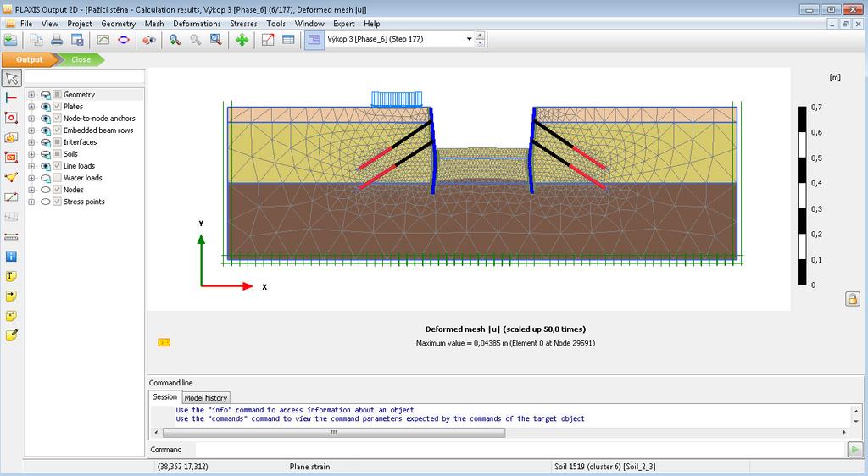Click the blue ellipse curve points icon
The height and width of the screenshot is (476, 868).
pyautogui.click(x=124, y=40)
